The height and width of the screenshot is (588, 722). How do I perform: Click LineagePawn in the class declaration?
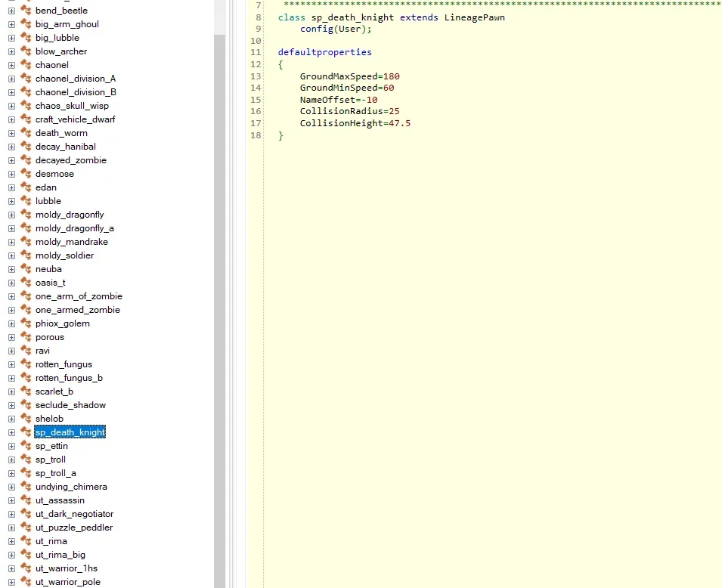pos(474,17)
